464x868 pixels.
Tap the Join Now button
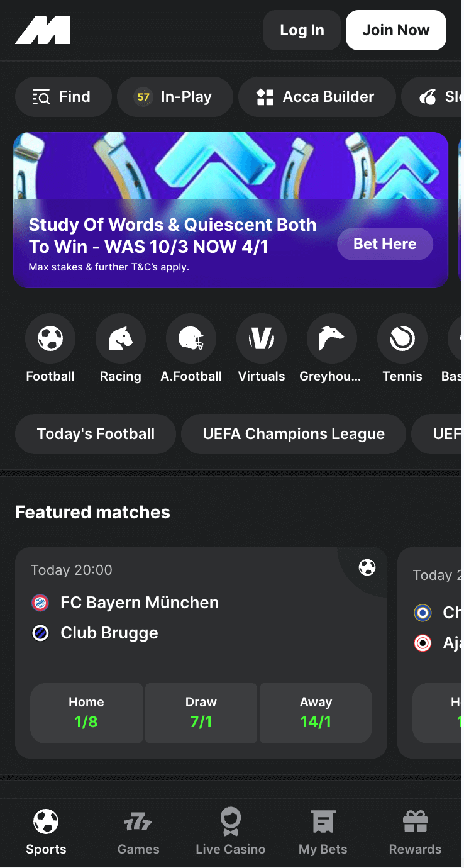coord(395,30)
